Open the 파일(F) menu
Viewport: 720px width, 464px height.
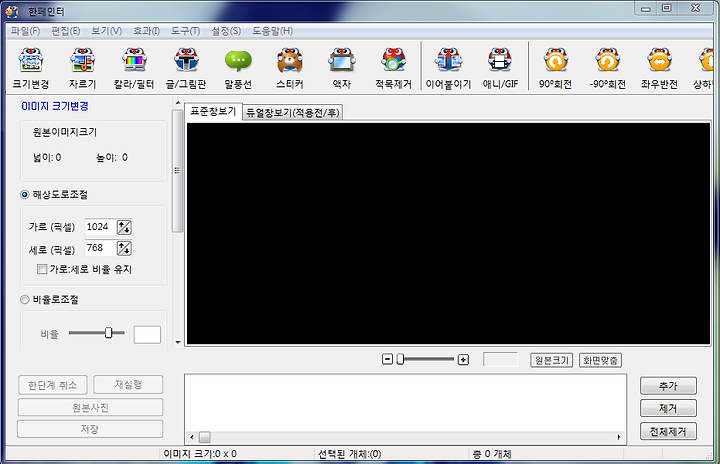click(x=25, y=31)
